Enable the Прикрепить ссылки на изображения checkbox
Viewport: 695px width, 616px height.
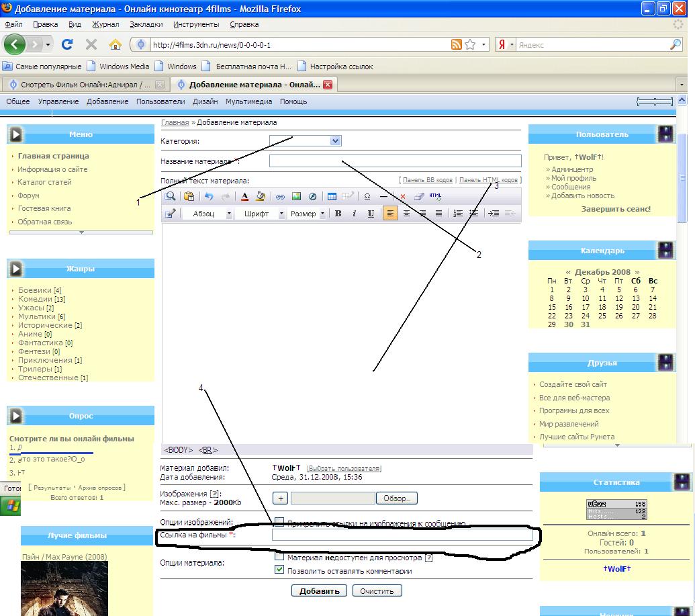pyautogui.click(x=279, y=521)
